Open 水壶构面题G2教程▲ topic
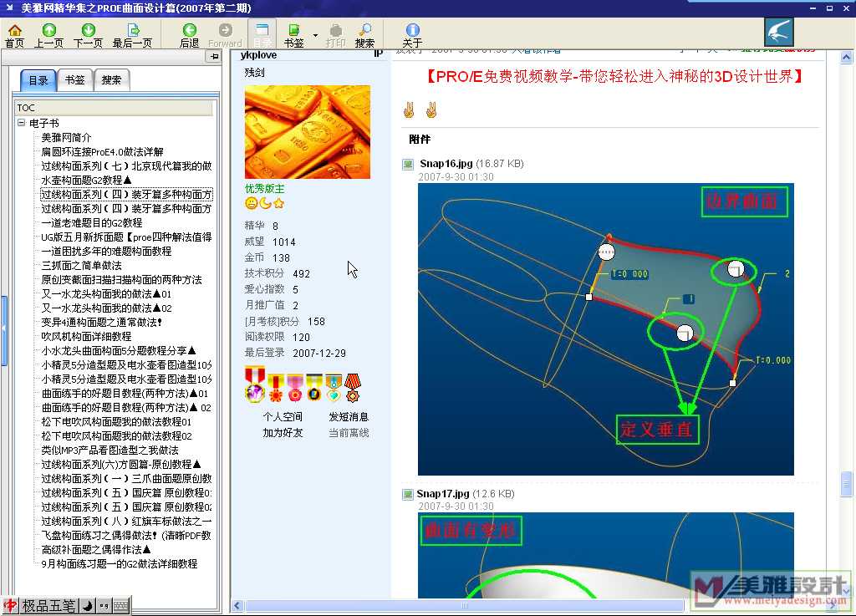Image resolution: width=856 pixels, height=616 pixels. click(x=86, y=180)
